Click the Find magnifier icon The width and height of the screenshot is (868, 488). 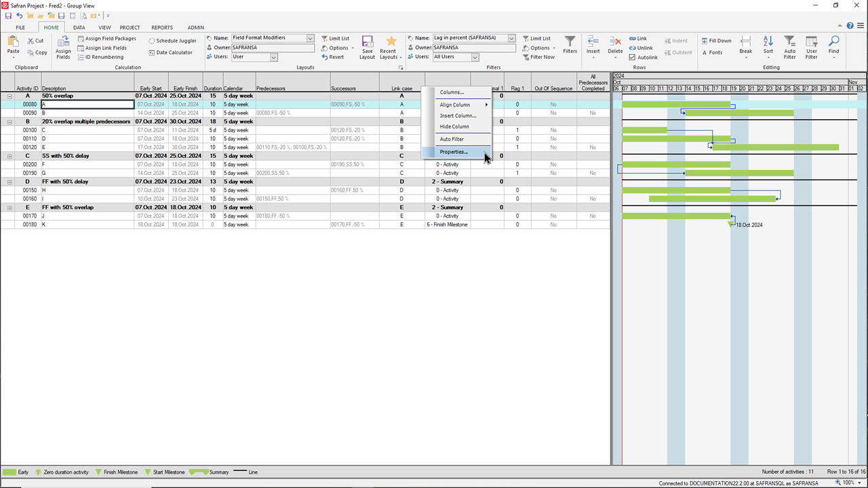[x=833, y=41]
